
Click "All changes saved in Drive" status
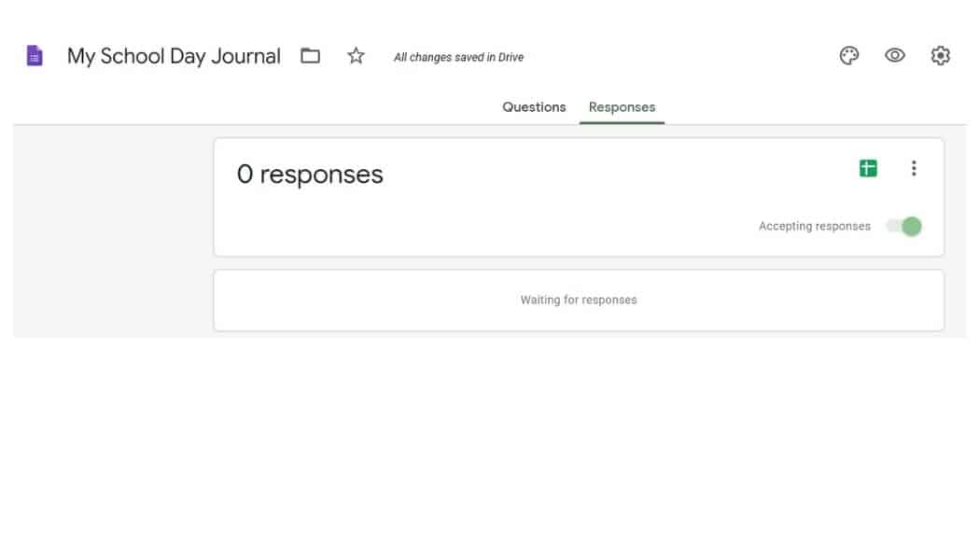click(459, 57)
